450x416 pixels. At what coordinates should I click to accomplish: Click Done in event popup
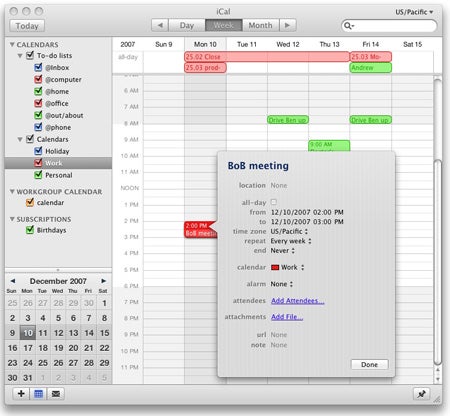tap(369, 364)
